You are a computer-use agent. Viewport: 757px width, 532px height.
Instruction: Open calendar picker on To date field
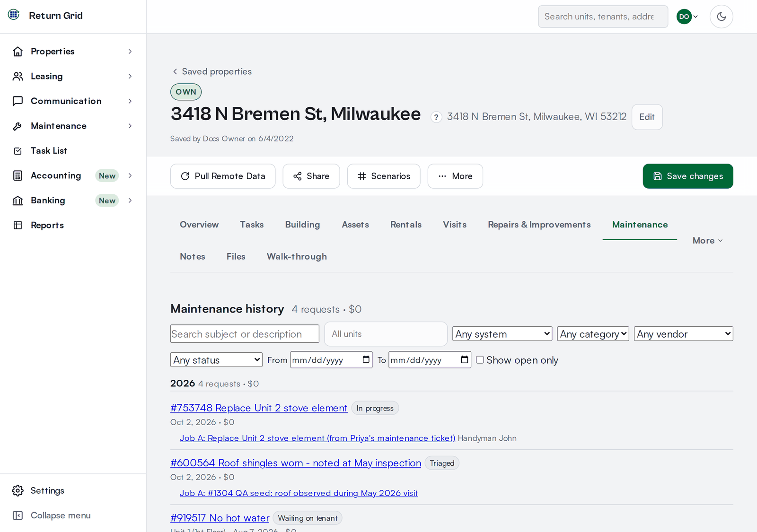(465, 360)
